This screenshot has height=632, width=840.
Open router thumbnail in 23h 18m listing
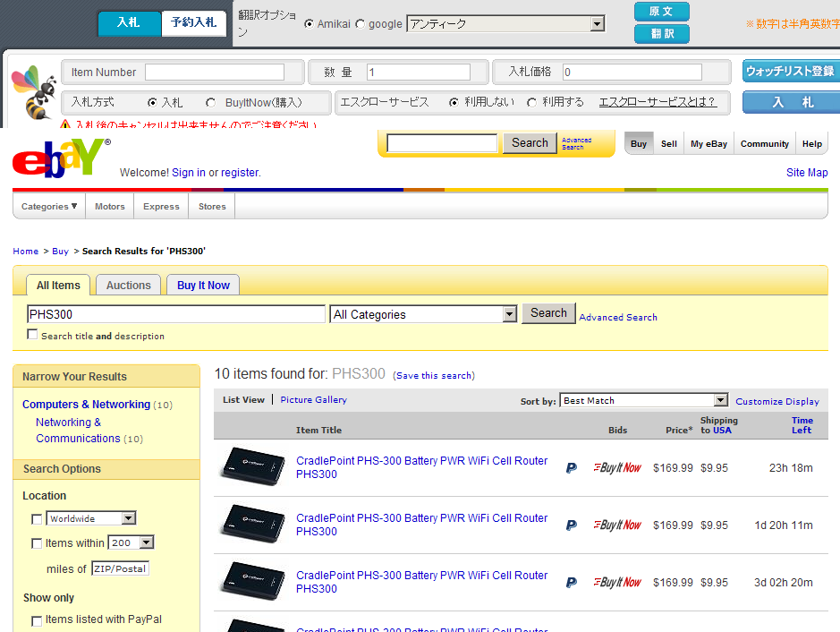[253, 466]
